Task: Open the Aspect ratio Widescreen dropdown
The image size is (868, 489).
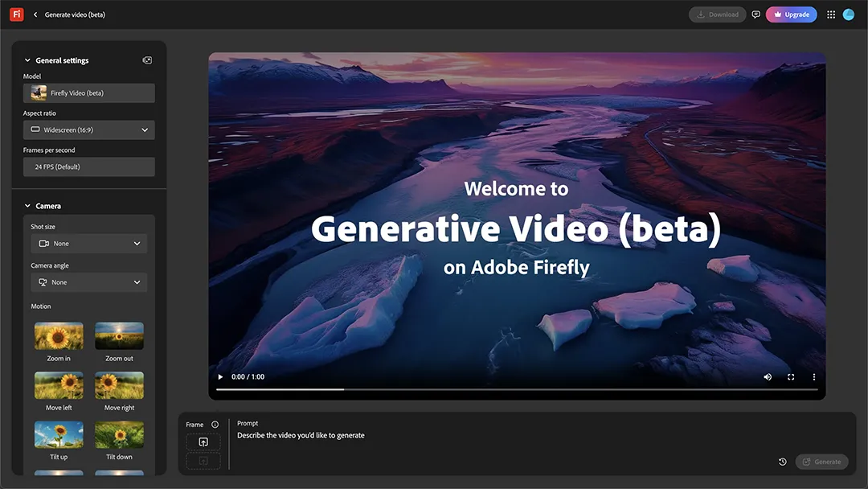Action: point(89,129)
